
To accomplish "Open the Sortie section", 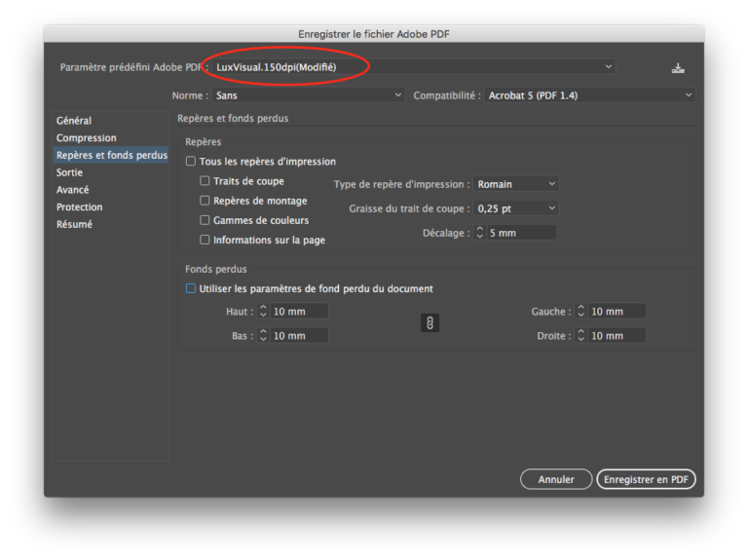I will pyautogui.click(x=70, y=172).
